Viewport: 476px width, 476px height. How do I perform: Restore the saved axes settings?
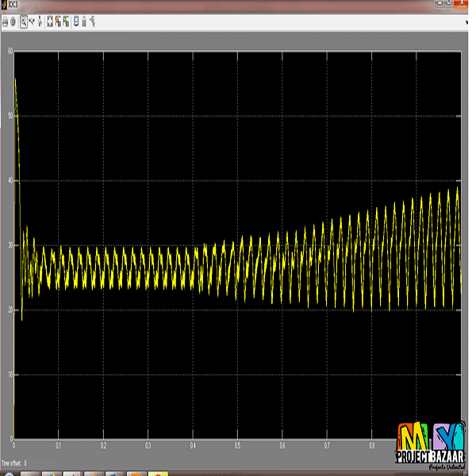(67, 22)
